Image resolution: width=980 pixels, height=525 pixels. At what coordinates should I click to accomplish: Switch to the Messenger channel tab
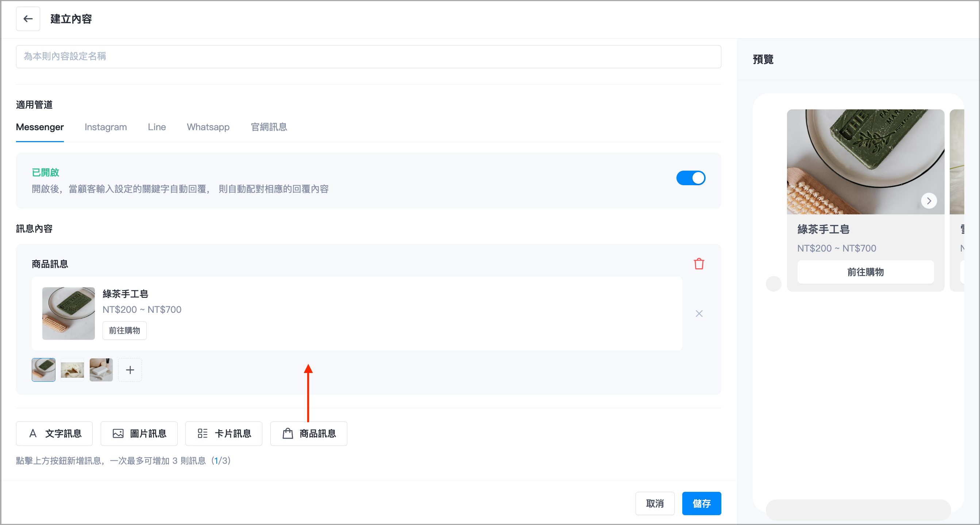(39, 127)
